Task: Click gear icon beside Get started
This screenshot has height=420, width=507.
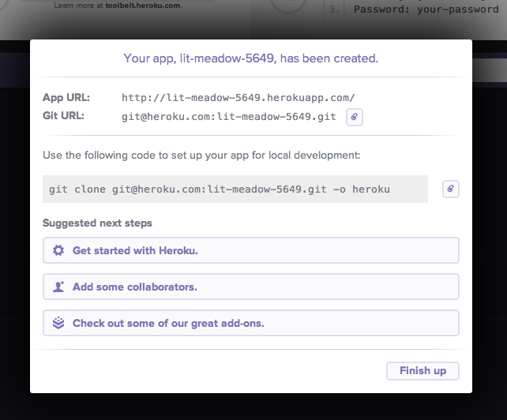Action: (58, 250)
